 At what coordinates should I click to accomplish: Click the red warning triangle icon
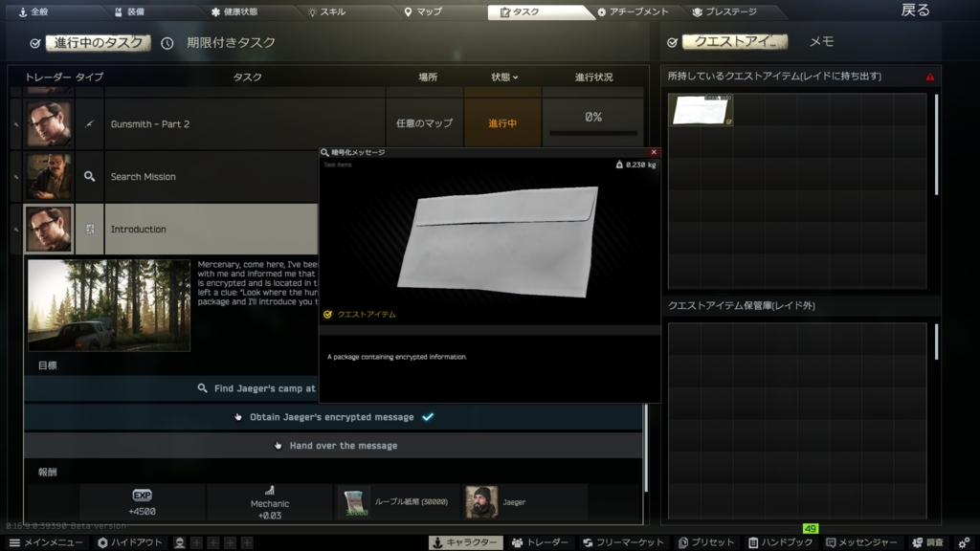[x=929, y=77]
